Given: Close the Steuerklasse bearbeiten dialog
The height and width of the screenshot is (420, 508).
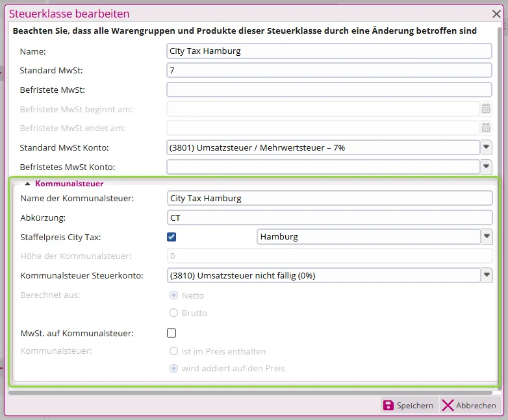Looking at the screenshot, I should pos(496,14).
